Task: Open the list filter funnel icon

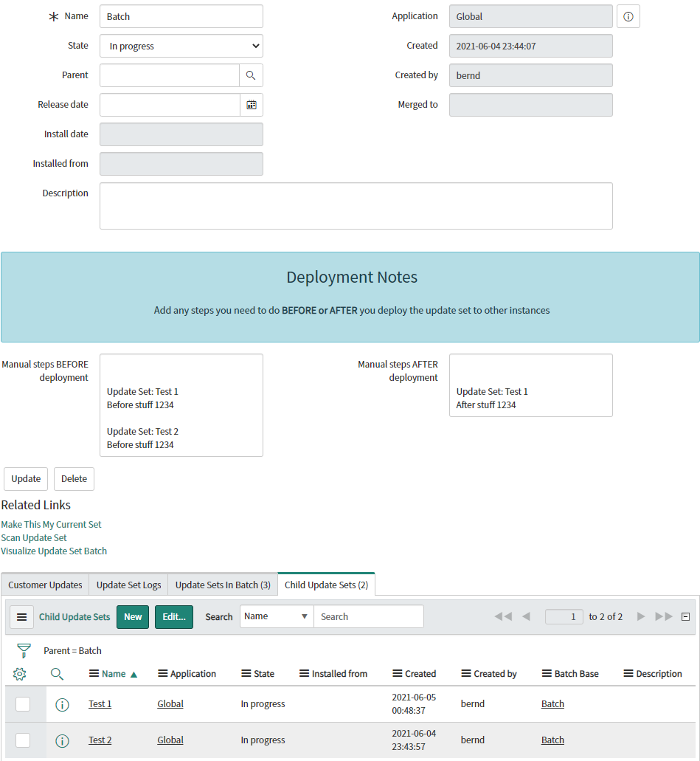Action: (24, 650)
